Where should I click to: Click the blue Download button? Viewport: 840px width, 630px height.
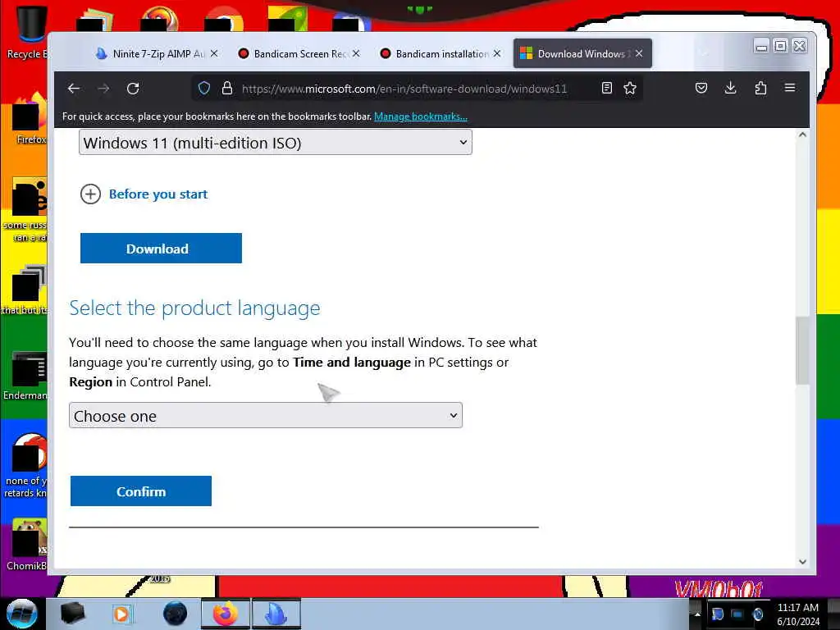click(x=161, y=248)
